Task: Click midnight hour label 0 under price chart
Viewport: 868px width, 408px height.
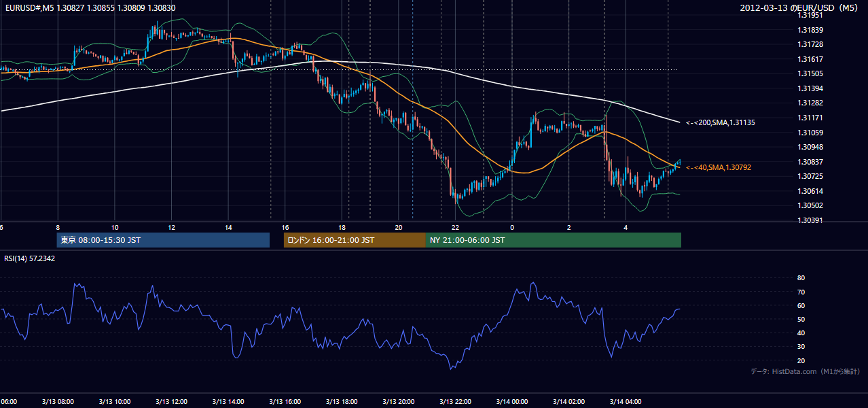Action: tap(512, 227)
